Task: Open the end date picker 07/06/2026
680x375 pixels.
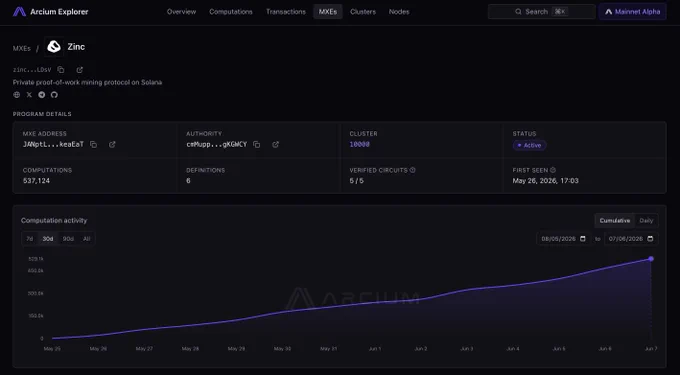Action: coord(631,239)
